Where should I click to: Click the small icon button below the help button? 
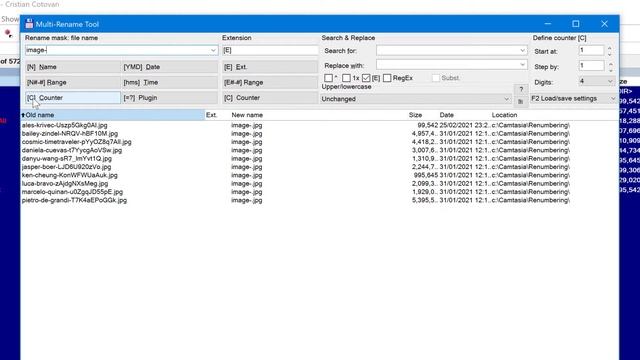[521, 101]
